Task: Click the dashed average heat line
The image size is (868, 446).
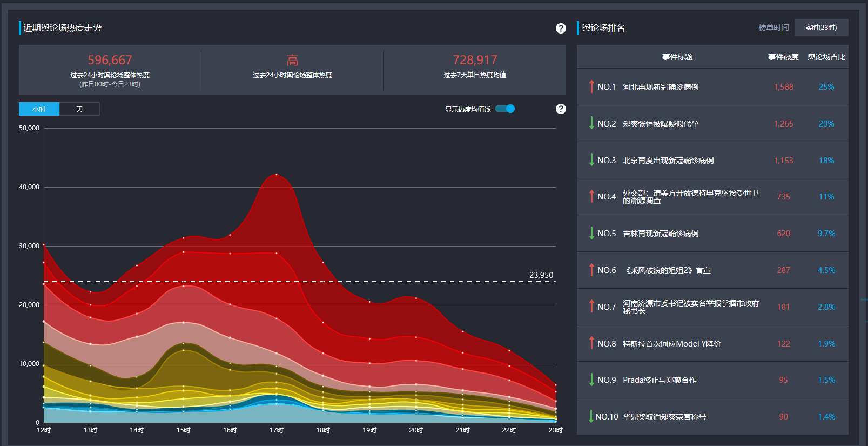Action: [300, 282]
